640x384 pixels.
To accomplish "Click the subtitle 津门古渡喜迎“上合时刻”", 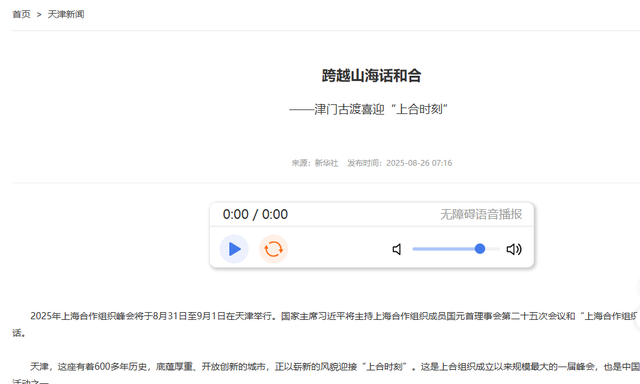I will 369,109.
